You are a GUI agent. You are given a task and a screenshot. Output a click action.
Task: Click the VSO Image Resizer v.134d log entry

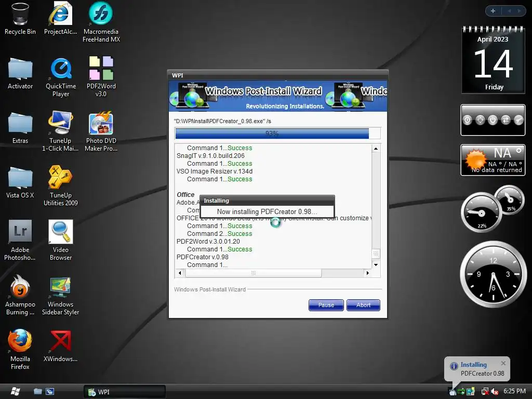click(215, 171)
